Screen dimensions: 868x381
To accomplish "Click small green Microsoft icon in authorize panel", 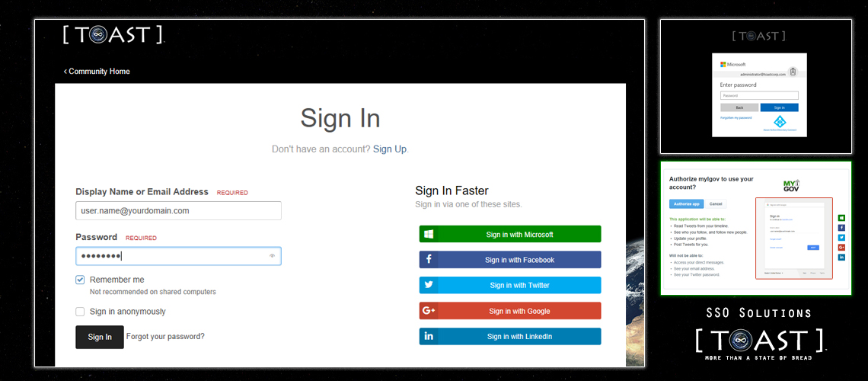I will (841, 218).
